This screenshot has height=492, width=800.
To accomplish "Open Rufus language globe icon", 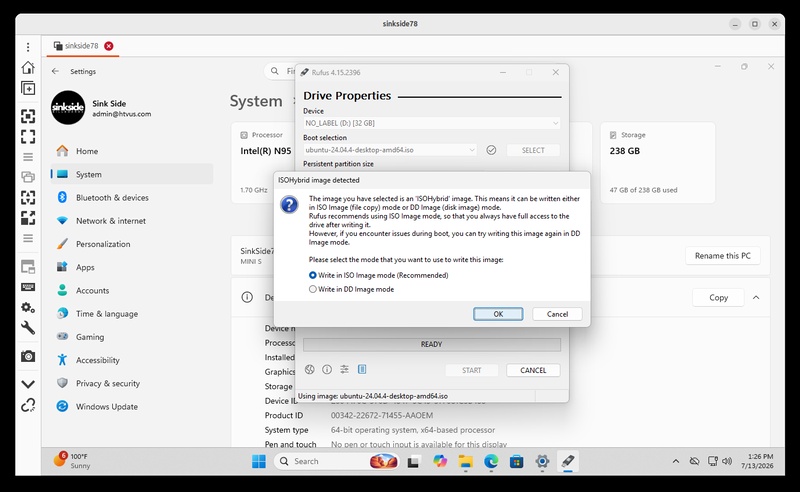I will pos(310,370).
